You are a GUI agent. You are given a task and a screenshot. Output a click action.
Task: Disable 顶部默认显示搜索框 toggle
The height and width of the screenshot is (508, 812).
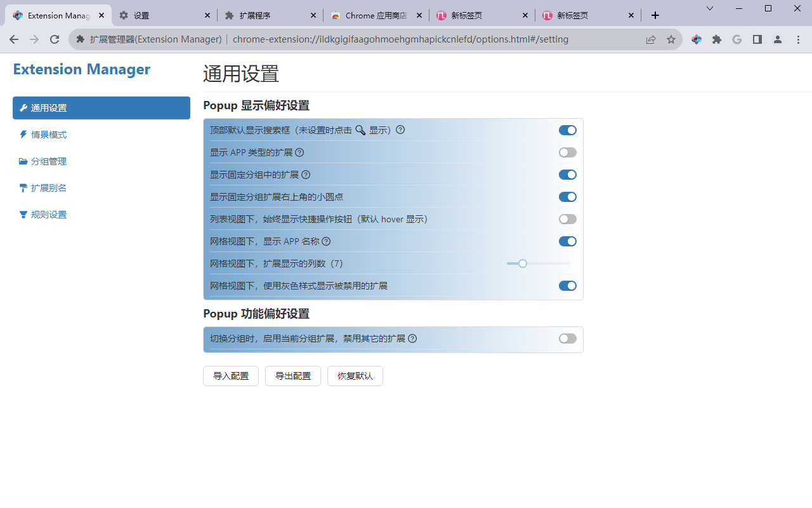click(567, 130)
